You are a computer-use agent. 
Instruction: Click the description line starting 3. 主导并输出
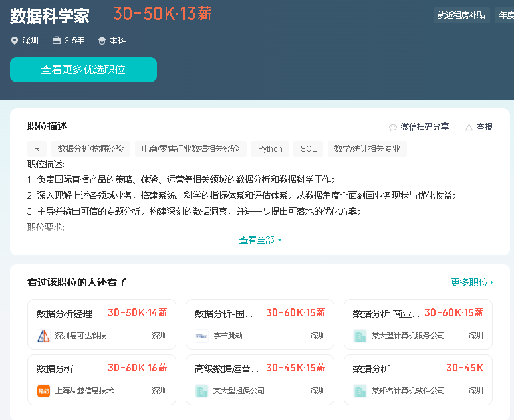pyautogui.click(x=193, y=211)
